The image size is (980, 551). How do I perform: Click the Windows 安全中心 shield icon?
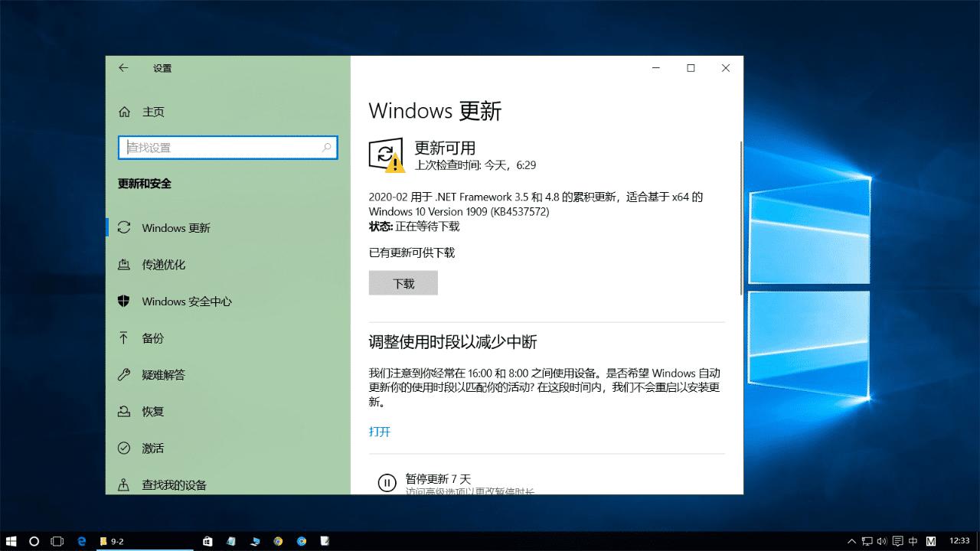[x=124, y=301]
